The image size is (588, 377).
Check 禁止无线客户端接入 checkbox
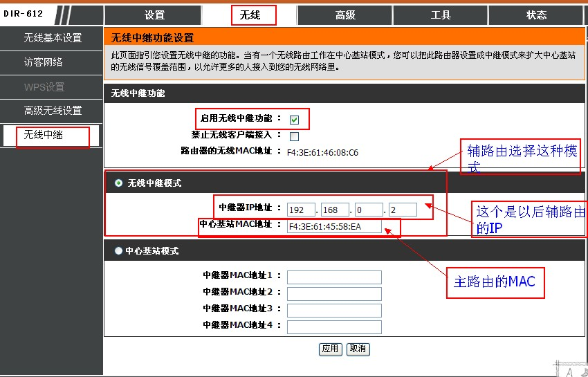295,136
